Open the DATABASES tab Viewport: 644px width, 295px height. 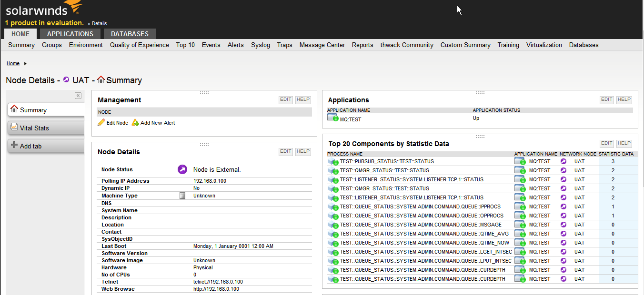(130, 34)
